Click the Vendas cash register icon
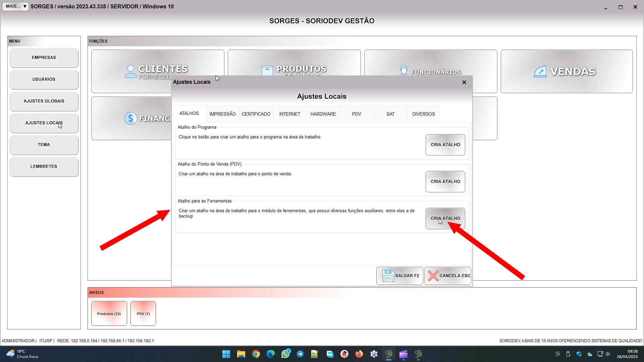 tap(540, 71)
